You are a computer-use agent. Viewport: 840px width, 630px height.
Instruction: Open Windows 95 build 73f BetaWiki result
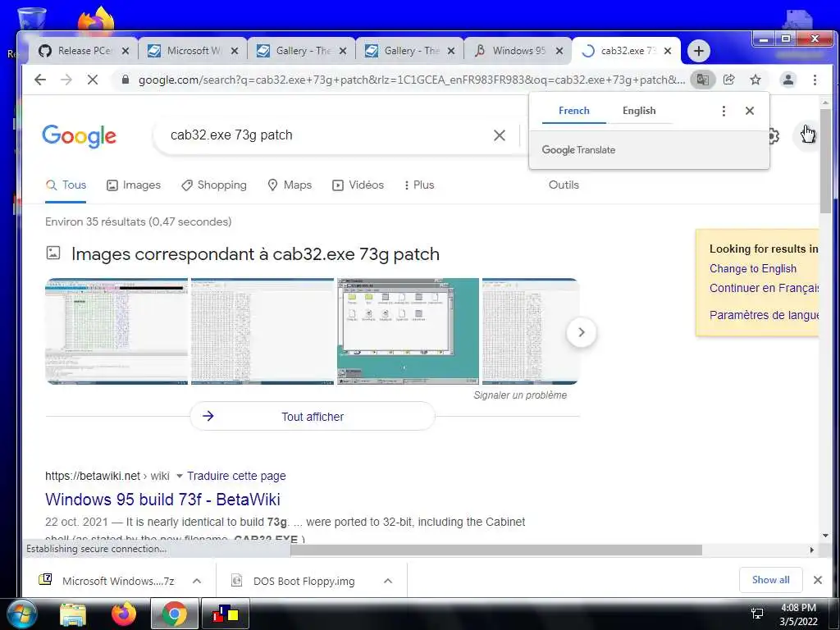click(162, 500)
